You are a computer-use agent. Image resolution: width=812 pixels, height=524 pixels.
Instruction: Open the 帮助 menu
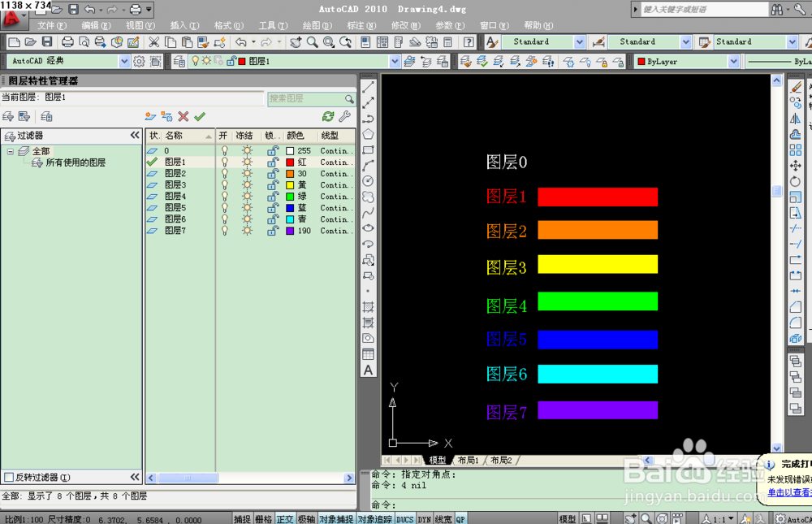[x=538, y=25]
